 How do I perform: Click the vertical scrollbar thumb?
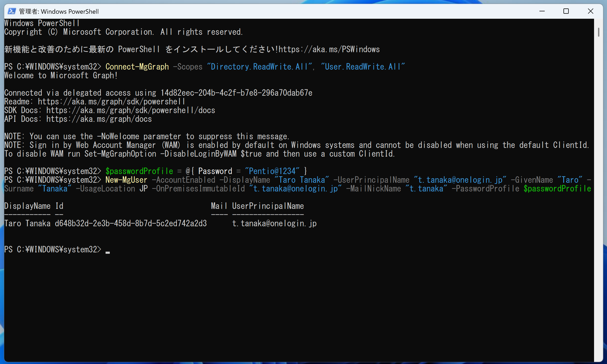click(x=599, y=32)
